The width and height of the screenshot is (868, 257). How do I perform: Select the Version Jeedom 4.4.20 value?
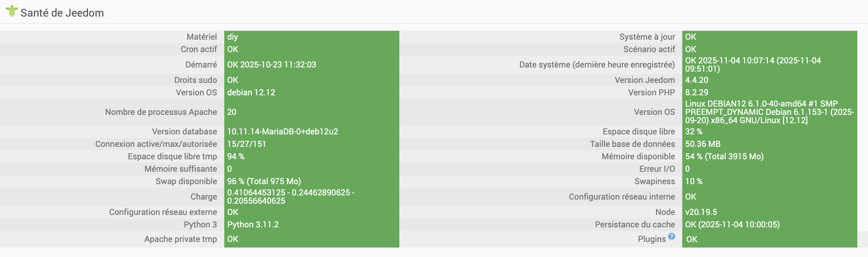[696, 80]
